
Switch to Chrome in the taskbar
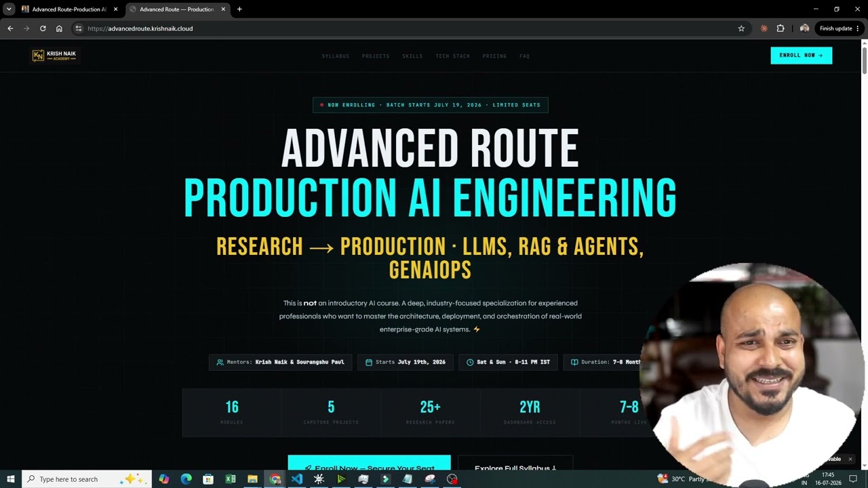pos(275,479)
